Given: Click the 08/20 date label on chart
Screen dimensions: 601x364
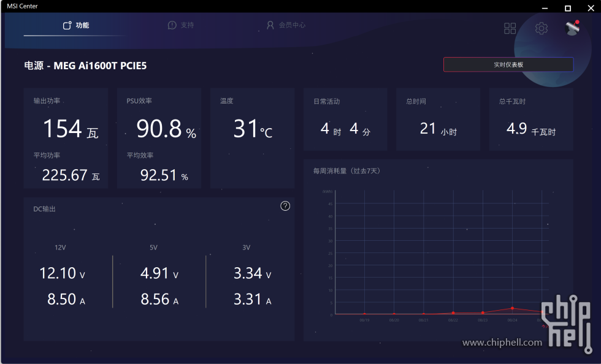Looking at the screenshot, I should click(394, 320).
